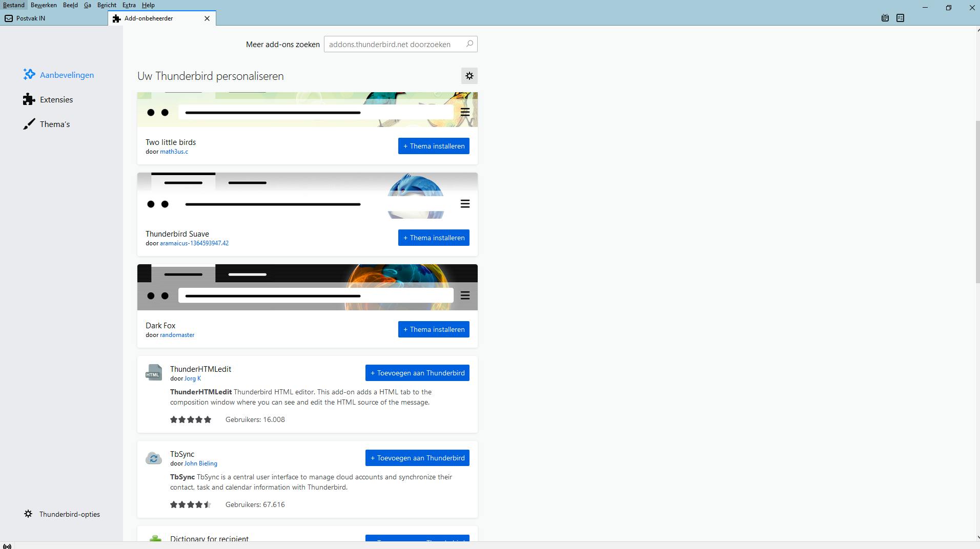
Task: Open author link John Bieling
Action: pyautogui.click(x=201, y=463)
